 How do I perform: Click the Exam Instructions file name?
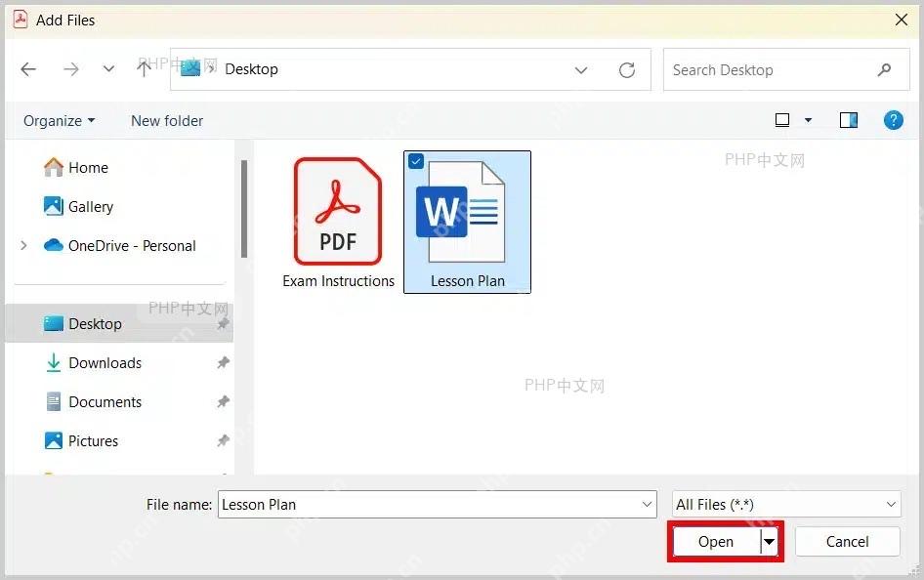(x=338, y=281)
